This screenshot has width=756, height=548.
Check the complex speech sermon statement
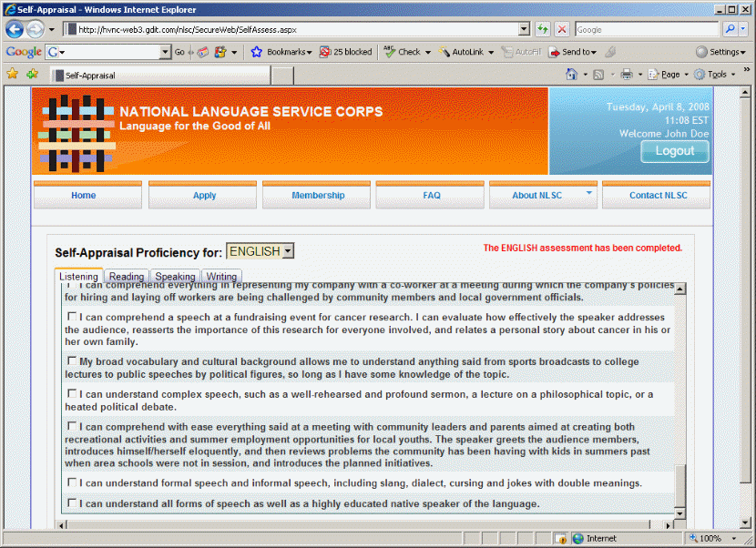coord(72,393)
